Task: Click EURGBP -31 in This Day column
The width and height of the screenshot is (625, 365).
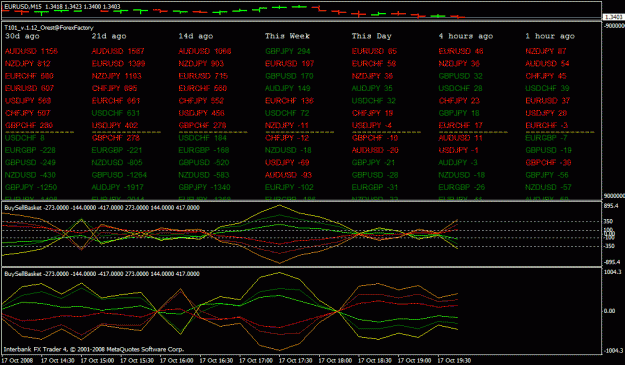Action: point(375,187)
